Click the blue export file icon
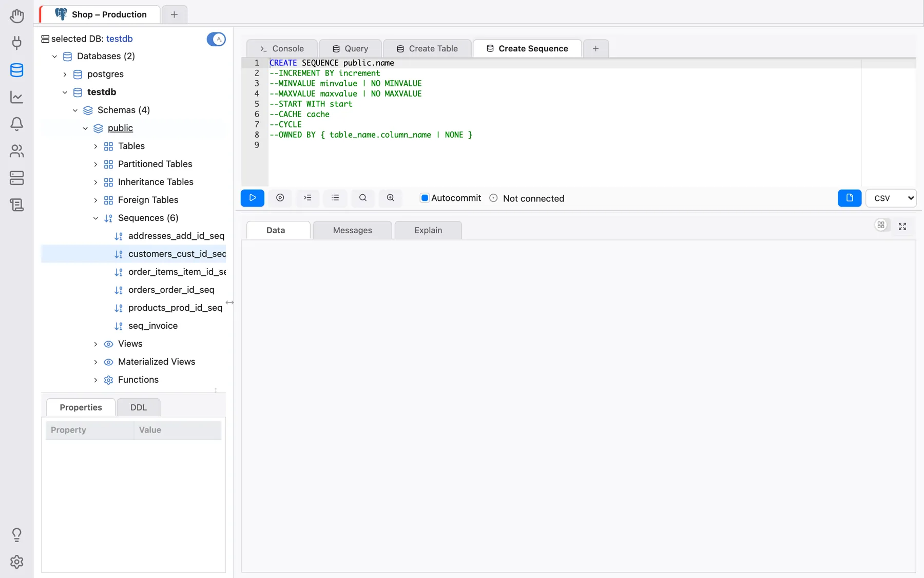The image size is (924, 578). (x=850, y=198)
